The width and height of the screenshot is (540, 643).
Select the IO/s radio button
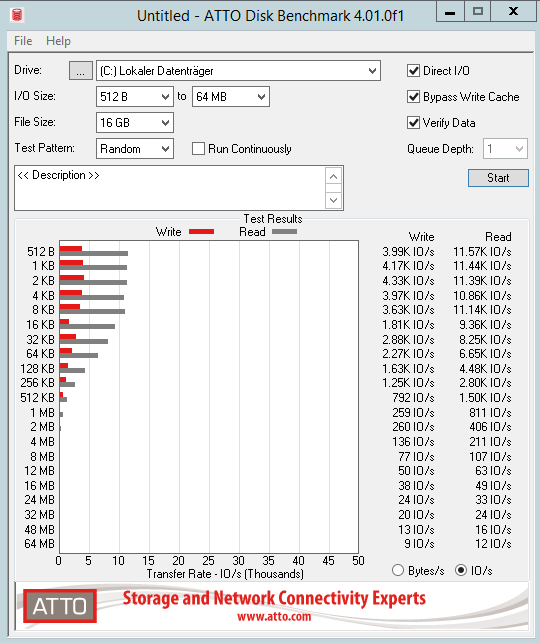coord(461,570)
